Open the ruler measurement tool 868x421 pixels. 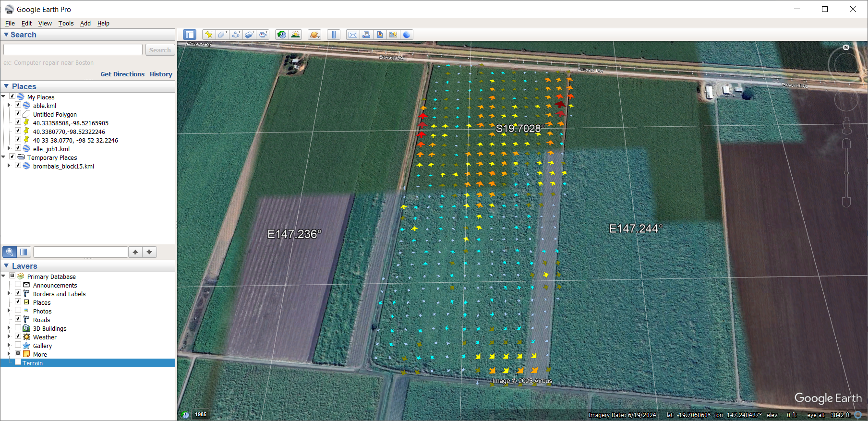coord(334,35)
